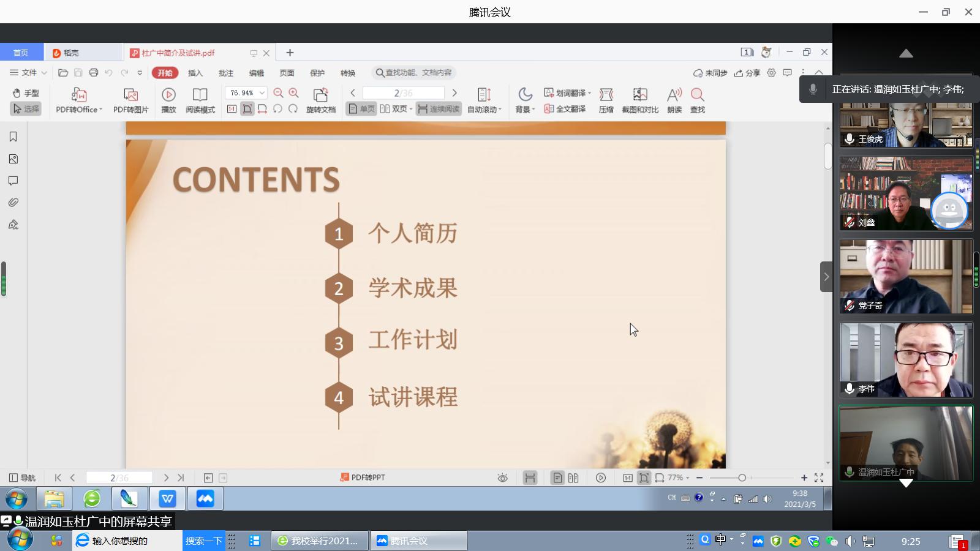Open 阅读模式 reading mode
The height and width of the screenshot is (551, 980).
200,95
